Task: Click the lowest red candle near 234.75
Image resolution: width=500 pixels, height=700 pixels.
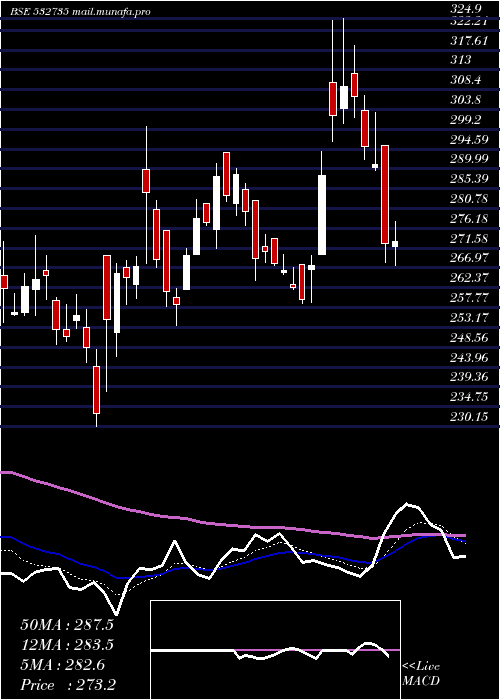Action: pyautogui.click(x=96, y=390)
